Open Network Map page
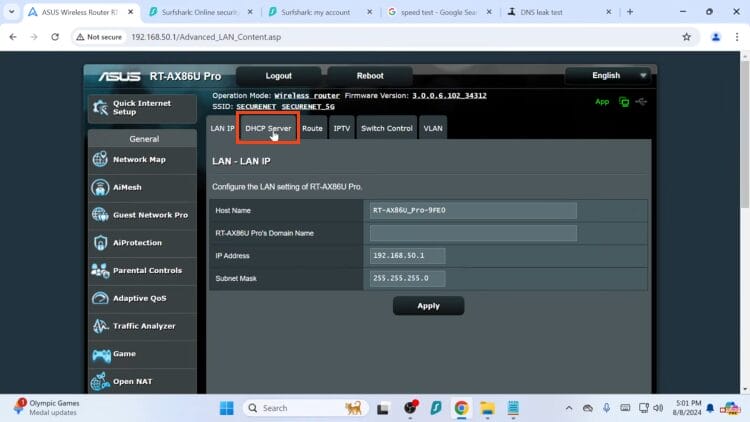The image size is (750, 422). [x=142, y=160]
